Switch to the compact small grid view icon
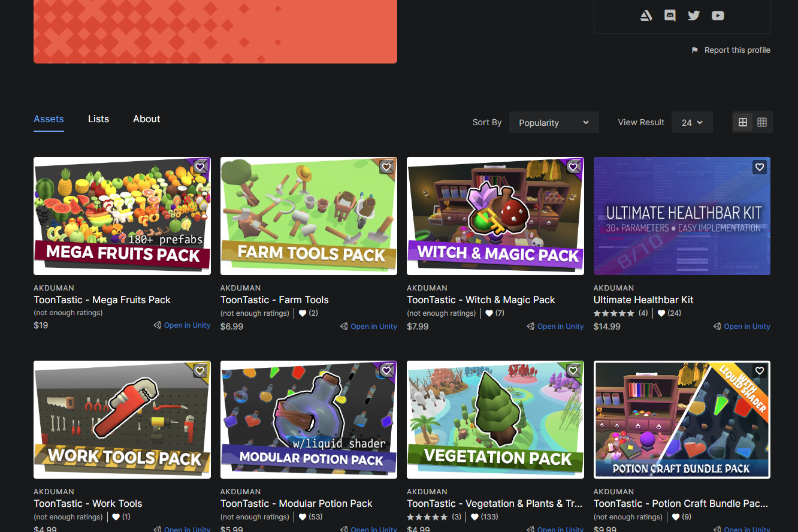Viewport: 798px width, 532px height. click(762, 122)
